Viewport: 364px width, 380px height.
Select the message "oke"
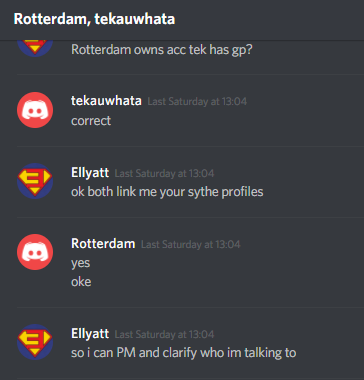(81, 282)
